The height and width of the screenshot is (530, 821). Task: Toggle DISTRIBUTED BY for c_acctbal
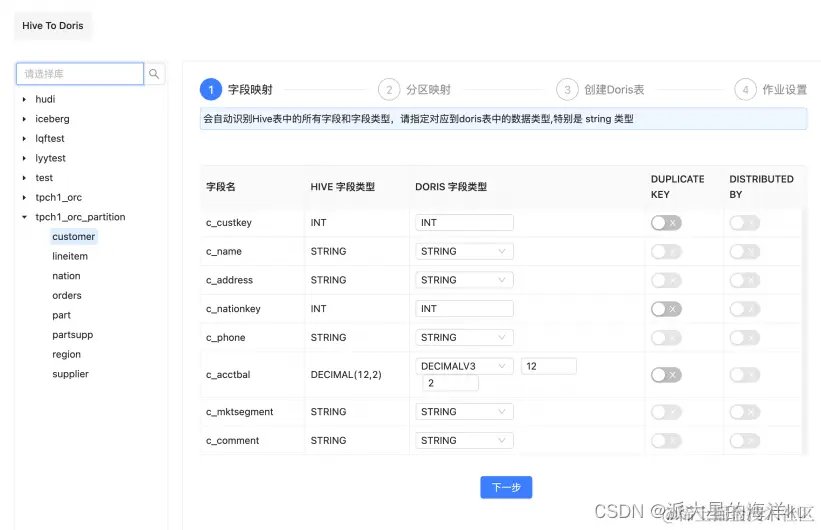pyautogui.click(x=745, y=375)
